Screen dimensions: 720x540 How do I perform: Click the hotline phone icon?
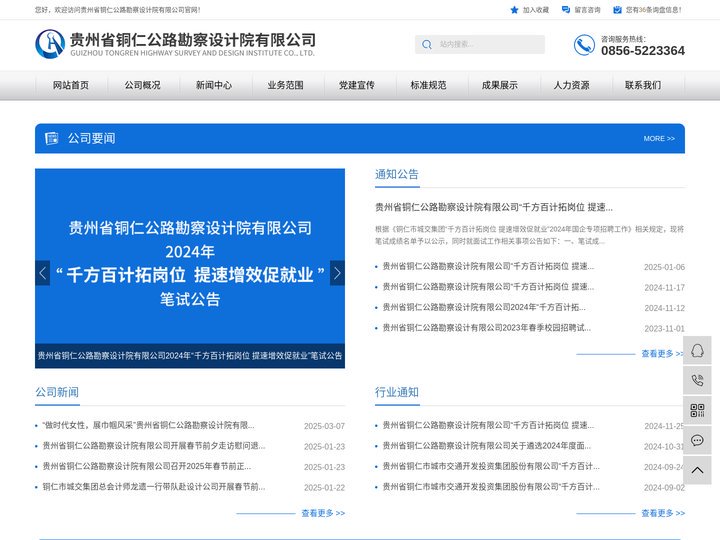click(x=584, y=45)
